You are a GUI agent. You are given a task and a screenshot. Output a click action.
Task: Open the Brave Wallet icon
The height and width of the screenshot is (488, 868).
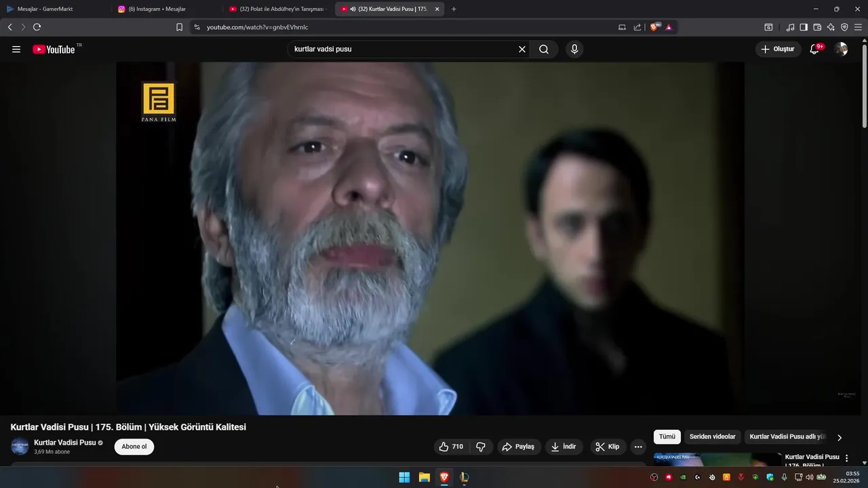click(817, 27)
